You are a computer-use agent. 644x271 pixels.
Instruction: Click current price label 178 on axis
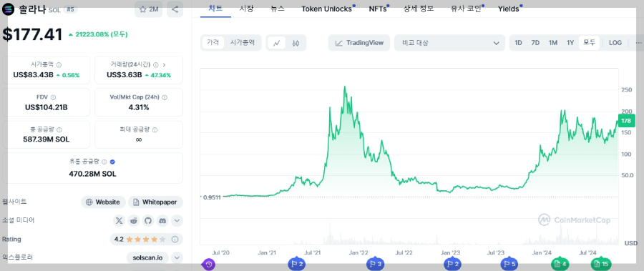(x=626, y=121)
